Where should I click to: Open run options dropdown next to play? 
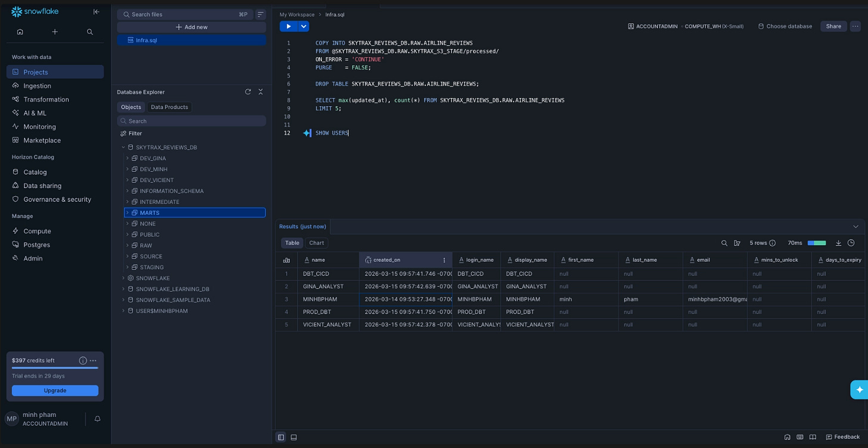pyautogui.click(x=304, y=26)
